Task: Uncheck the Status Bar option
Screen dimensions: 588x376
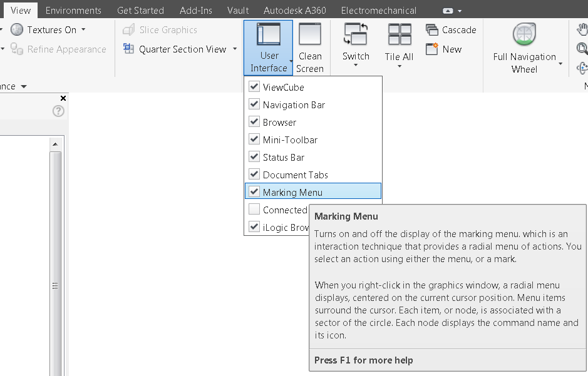Action: click(254, 157)
